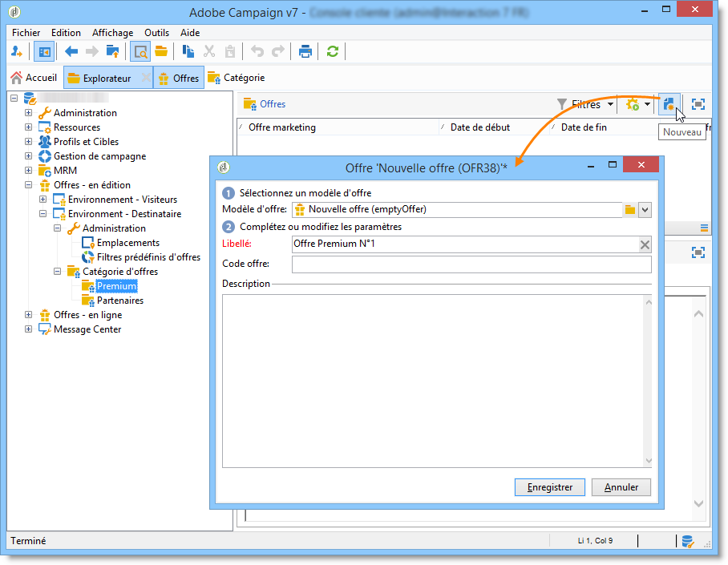Open the Edition menu
The height and width of the screenshot is (565, 728).
pyautogui.click(x=66, y=33)
